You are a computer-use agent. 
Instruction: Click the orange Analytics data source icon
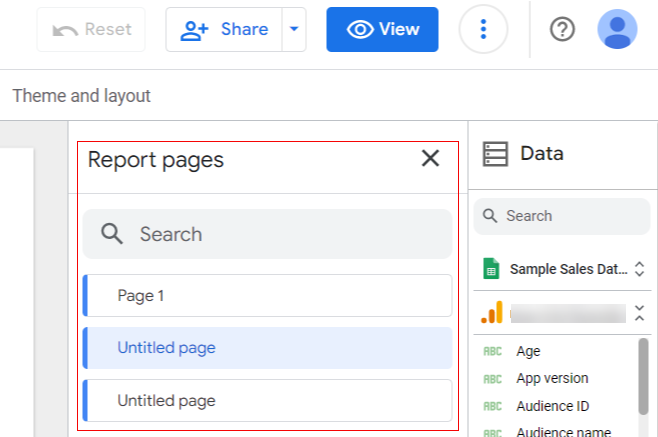tap(492, 312)
